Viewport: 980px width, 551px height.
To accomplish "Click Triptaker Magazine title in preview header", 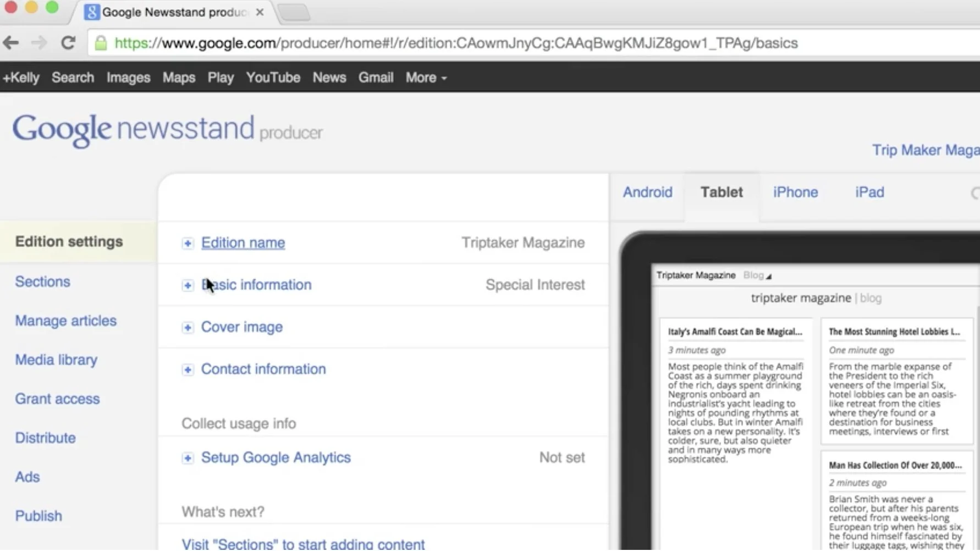I will click(696, 275).
